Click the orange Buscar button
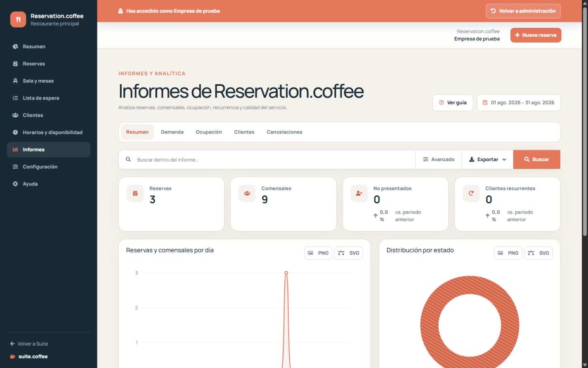Image resolution: width=588 pixels, height=368 pixels. pos(536,159)
